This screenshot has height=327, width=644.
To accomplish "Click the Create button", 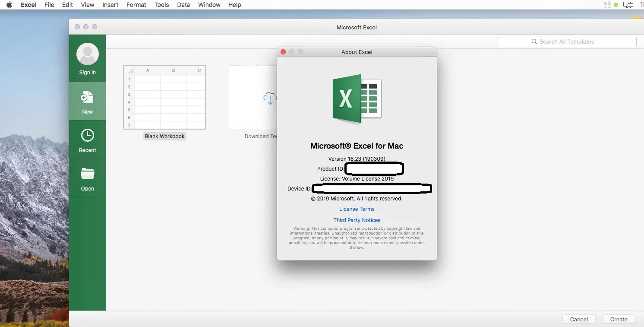I will (x=619, y=320).
